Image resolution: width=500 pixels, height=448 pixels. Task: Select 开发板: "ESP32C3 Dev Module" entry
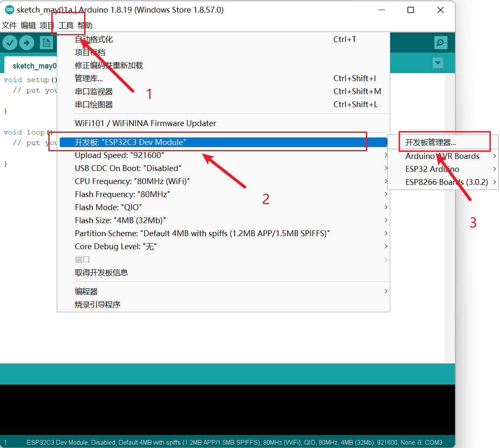(223, 142)
